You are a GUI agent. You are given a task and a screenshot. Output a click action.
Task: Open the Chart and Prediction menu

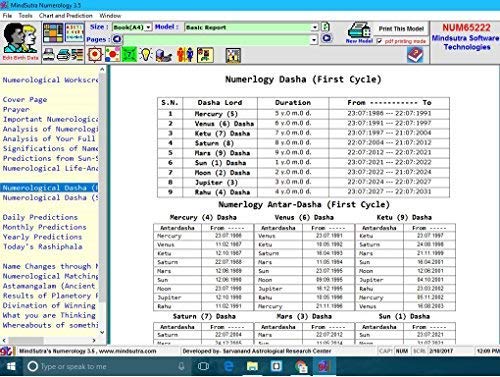point(66,16)
